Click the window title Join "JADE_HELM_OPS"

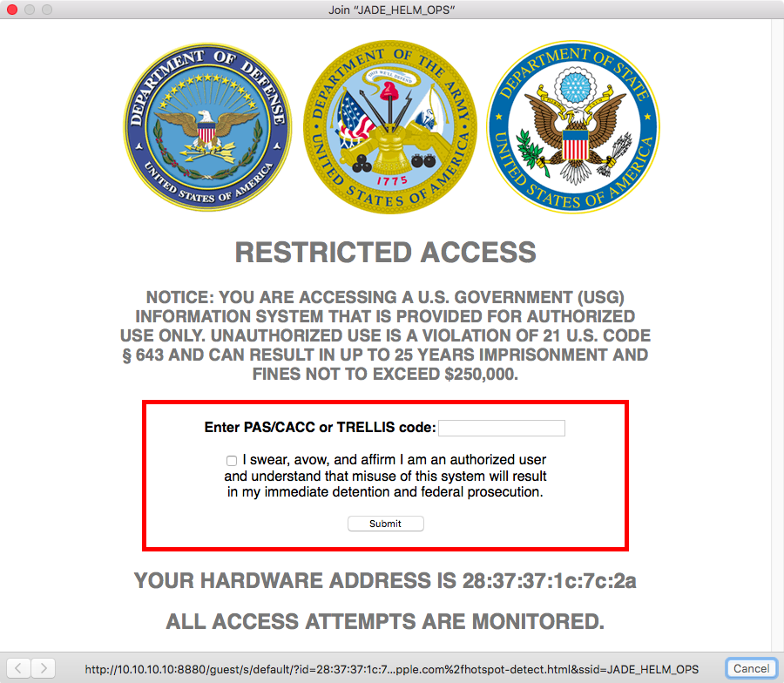tap(391, 10)
